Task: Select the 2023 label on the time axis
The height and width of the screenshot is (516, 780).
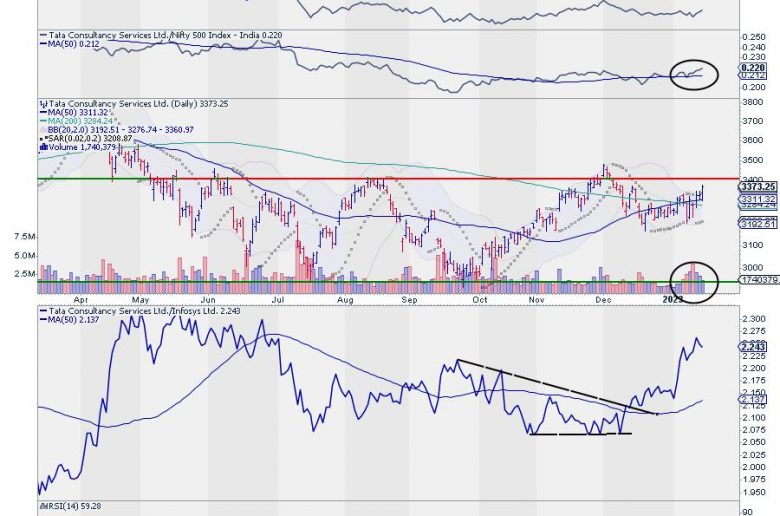Action: tap(674, 299)
